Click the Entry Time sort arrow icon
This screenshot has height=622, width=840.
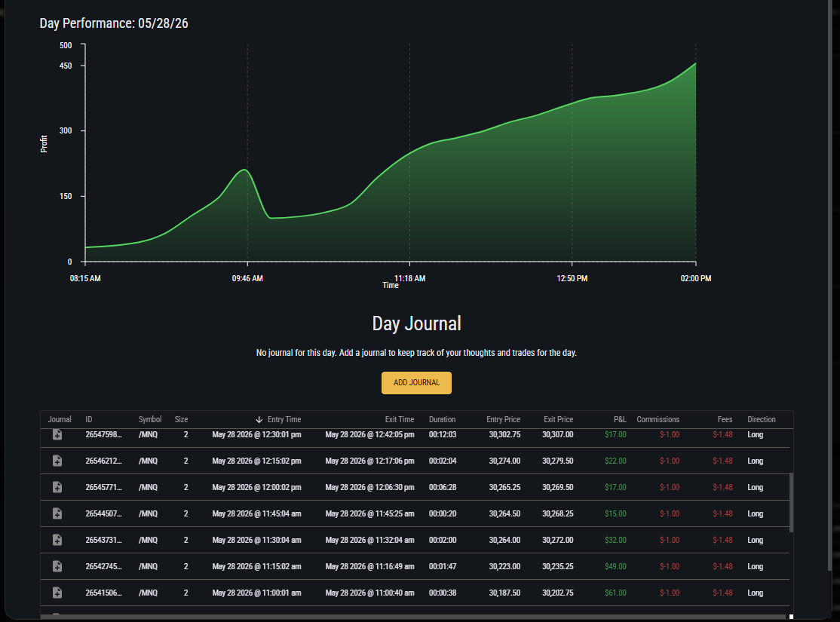[259, 419]
